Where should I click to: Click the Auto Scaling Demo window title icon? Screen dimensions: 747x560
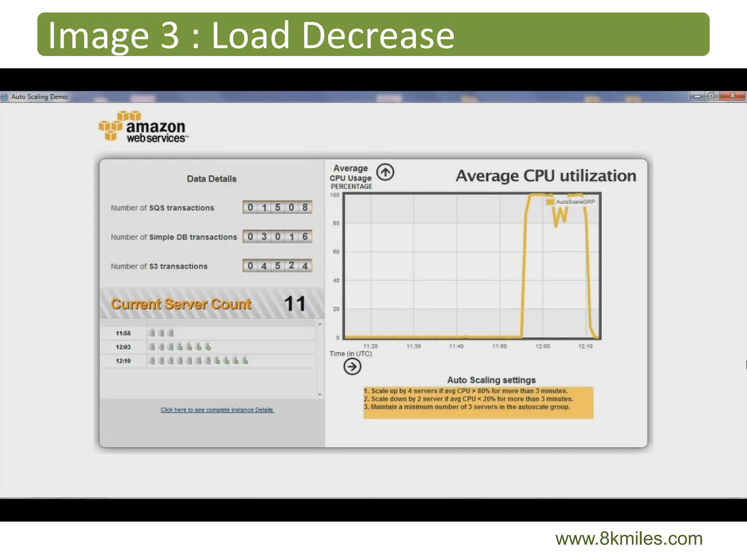pos(4,97)
